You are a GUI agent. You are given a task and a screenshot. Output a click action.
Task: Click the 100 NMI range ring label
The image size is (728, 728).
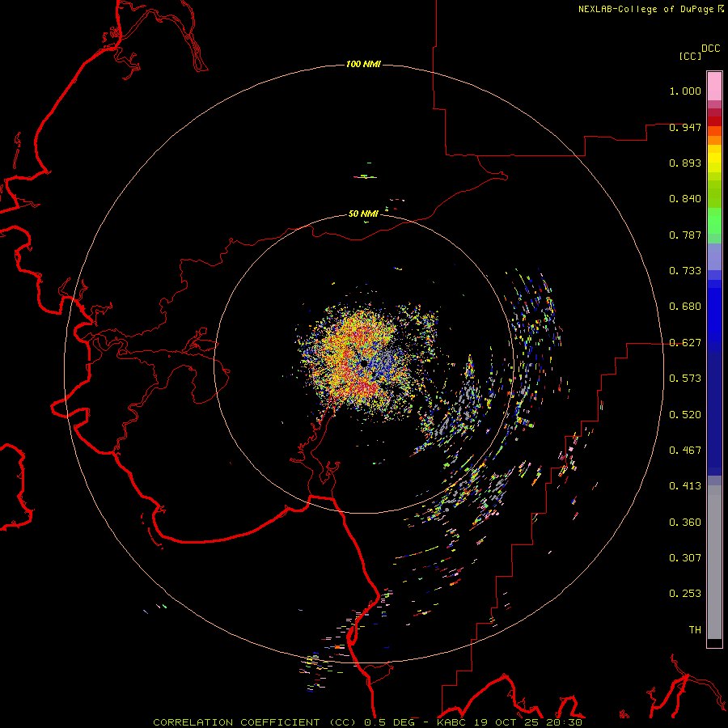363,64
